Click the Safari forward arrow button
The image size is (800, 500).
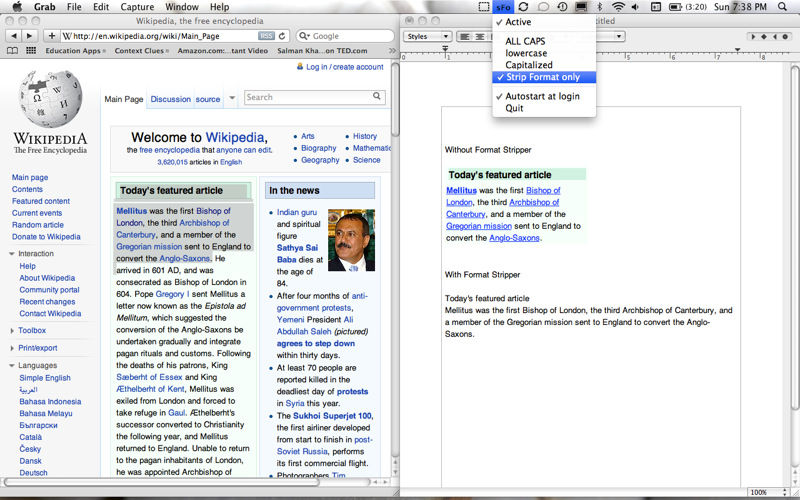coord(29,36)
